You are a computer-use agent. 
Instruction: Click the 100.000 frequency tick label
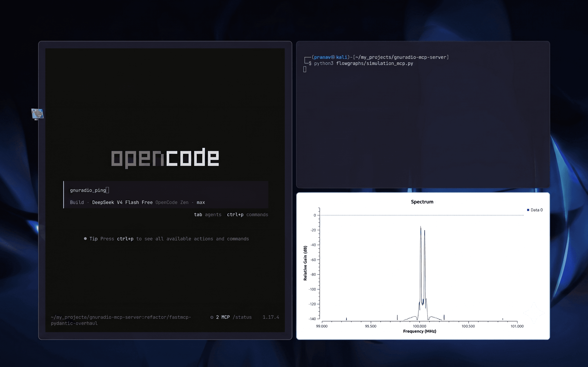(420, 326)
